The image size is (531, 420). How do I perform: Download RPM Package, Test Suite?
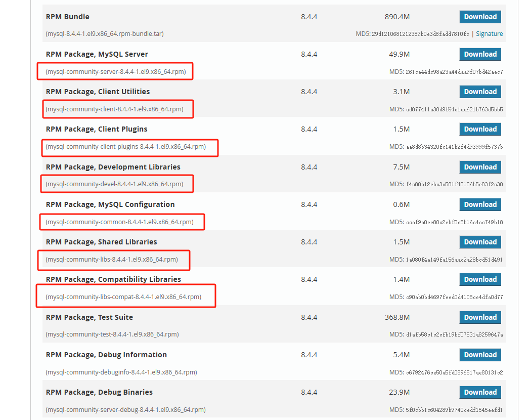(480, 317)
